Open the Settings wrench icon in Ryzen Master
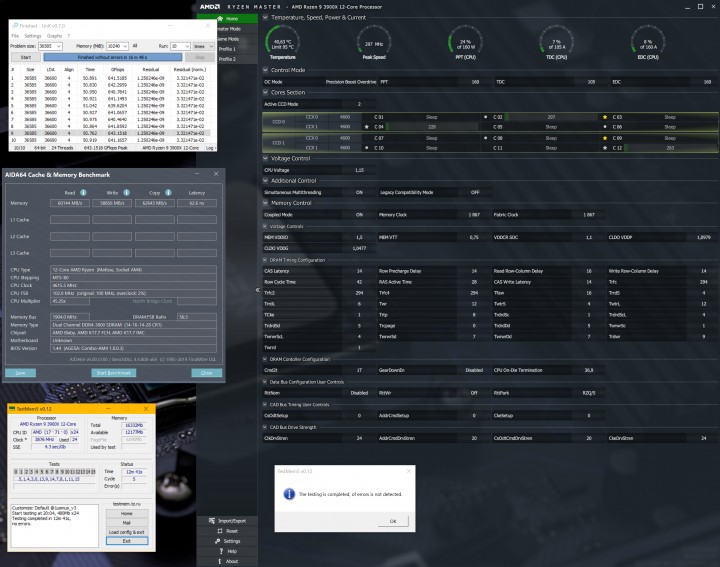This screenshot has height=567, width=720. [218, 541]
